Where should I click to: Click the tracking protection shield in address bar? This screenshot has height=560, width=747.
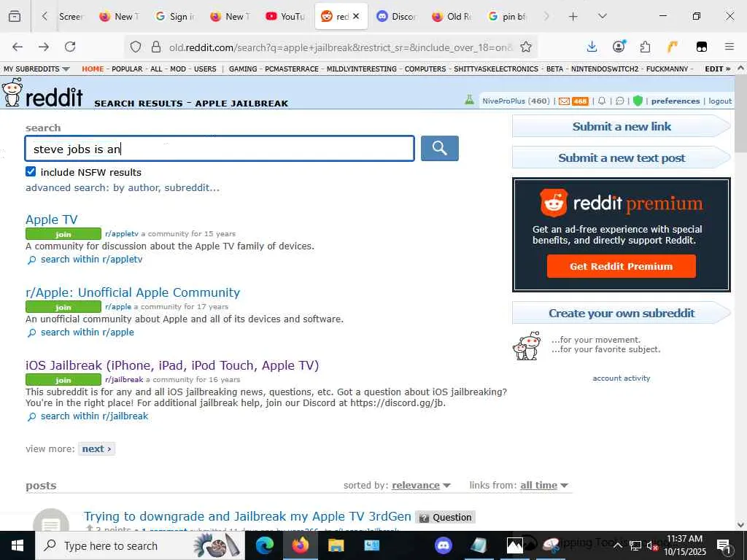coord(136,47)
